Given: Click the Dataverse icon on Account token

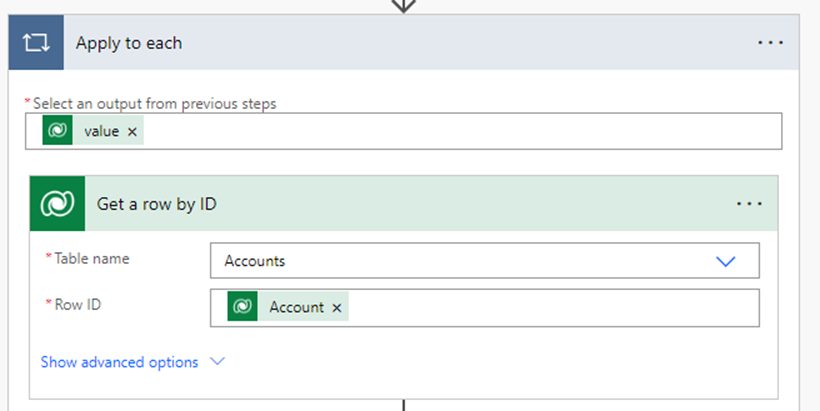Looking at the screenshot, I should 243,308.
